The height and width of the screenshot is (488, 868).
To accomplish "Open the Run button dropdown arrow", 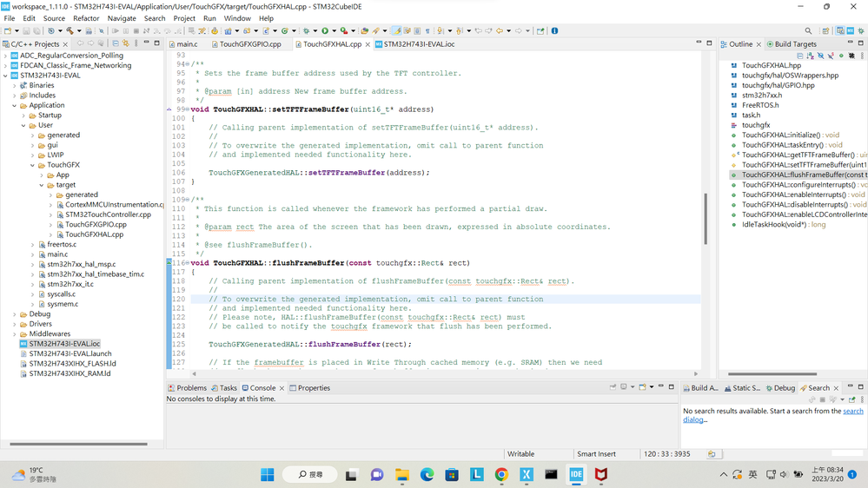I will pyautogui.click(x=334, y=31).
